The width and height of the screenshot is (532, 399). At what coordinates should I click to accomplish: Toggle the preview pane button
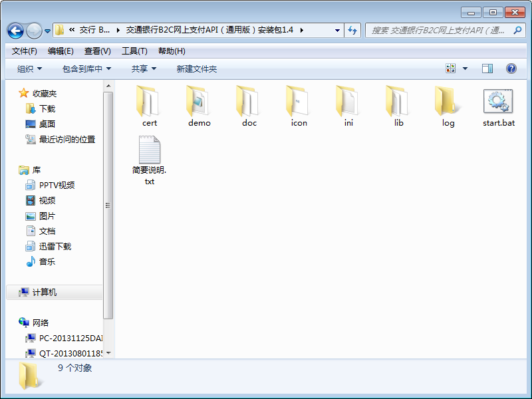point(487,68)
